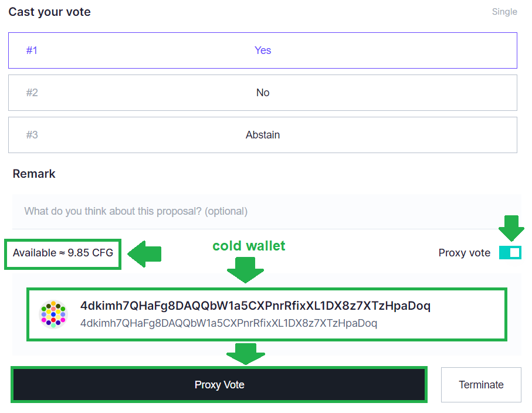Select the No vote option
This screenshot has height=413, width=532.
pos(263,93)
